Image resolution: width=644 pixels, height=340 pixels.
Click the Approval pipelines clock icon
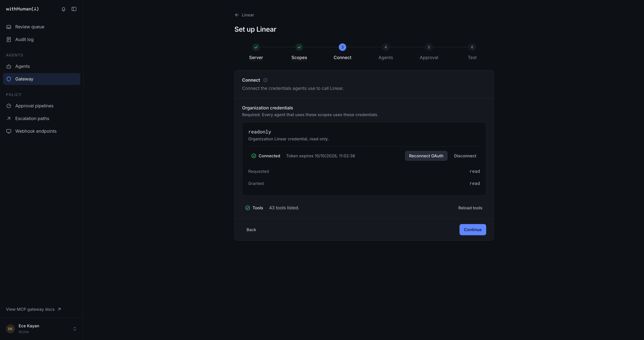(x=9, y=106)
